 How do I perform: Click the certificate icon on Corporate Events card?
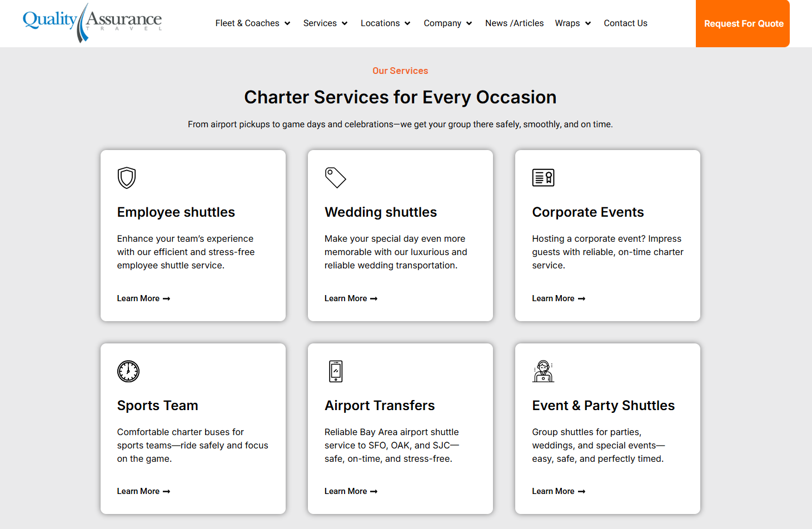543,178
